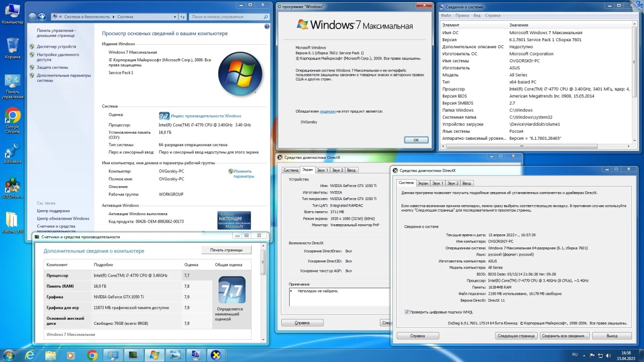Select the Звук 1 tab in back DirectX window

(x=323, y=170)
